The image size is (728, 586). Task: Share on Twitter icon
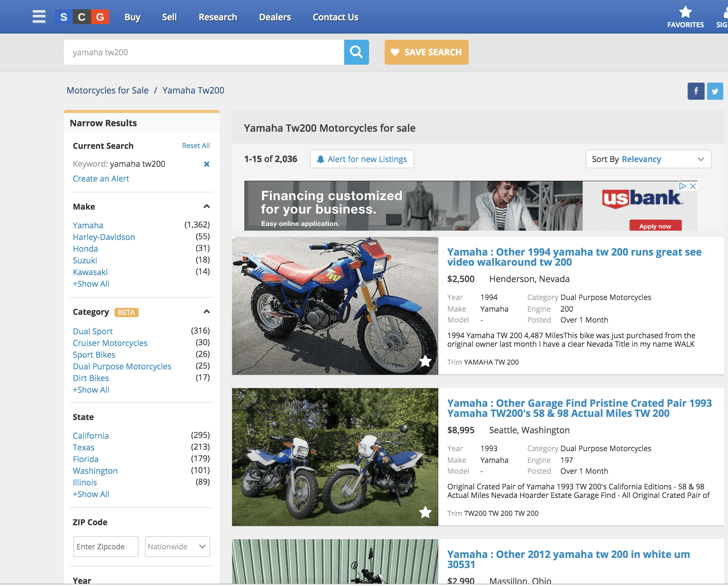715,91
